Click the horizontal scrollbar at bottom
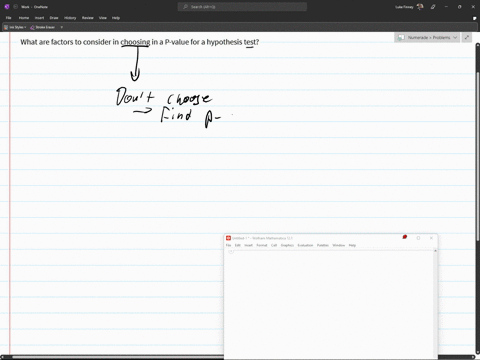The image size is (480, 360). pos(117,357)
